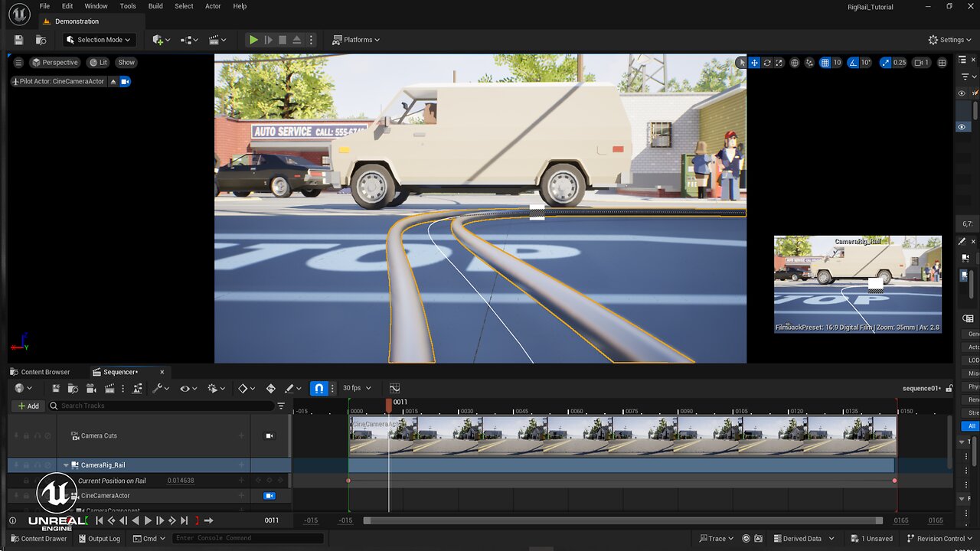Open the Settings dropdown
The width and height of the screenshot is (980, 551).
950,40
